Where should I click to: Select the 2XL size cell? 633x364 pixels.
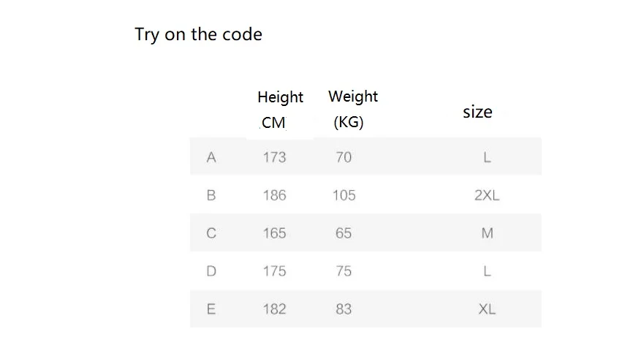(487, 195)
